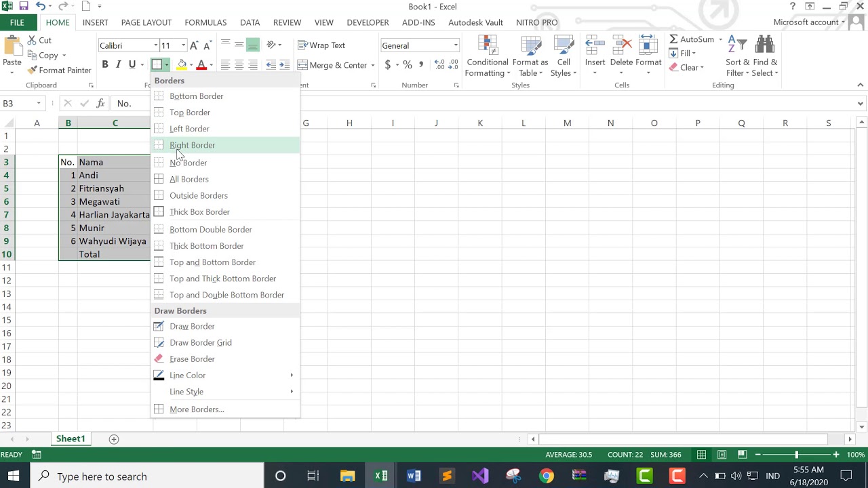Toggle Center horizontal alignment
This screenshot has height=488, width=868.
point(239,65)
